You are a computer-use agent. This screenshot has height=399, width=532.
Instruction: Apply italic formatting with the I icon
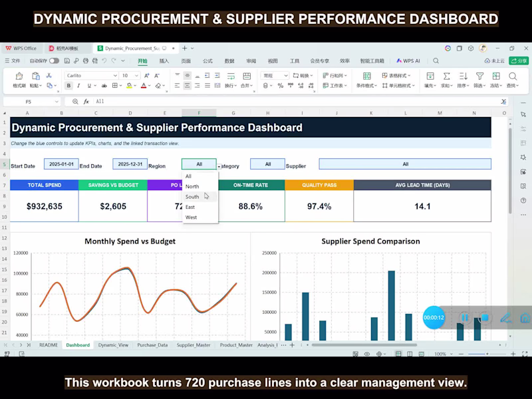pyautogui.click(x=78, y=86)
